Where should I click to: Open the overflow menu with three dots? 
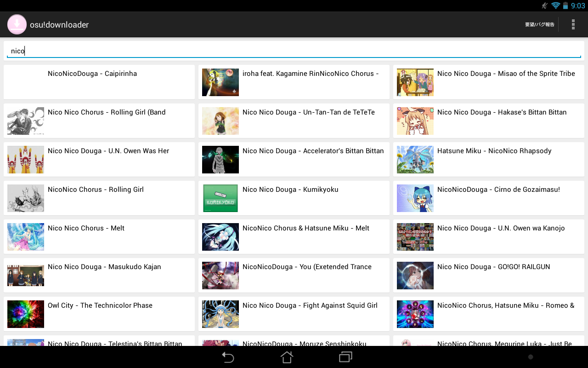(573, 24)
